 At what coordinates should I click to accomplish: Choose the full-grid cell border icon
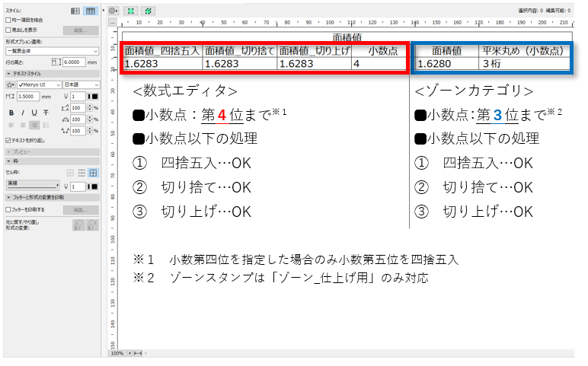point(93,173)
